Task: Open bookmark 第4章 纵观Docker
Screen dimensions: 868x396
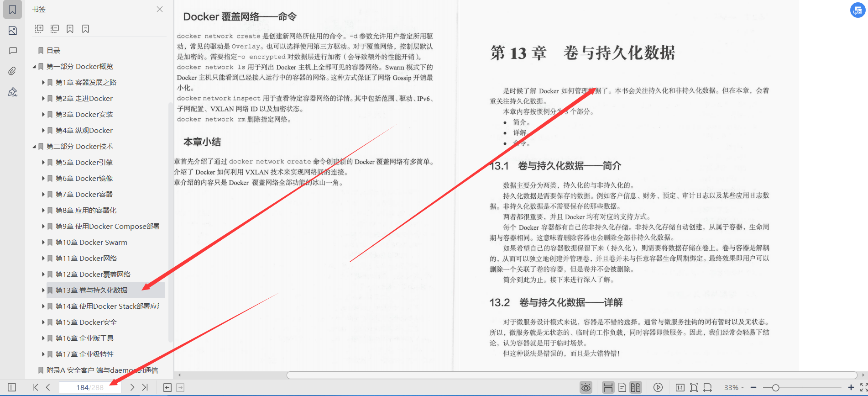Action: coord(84,131)
